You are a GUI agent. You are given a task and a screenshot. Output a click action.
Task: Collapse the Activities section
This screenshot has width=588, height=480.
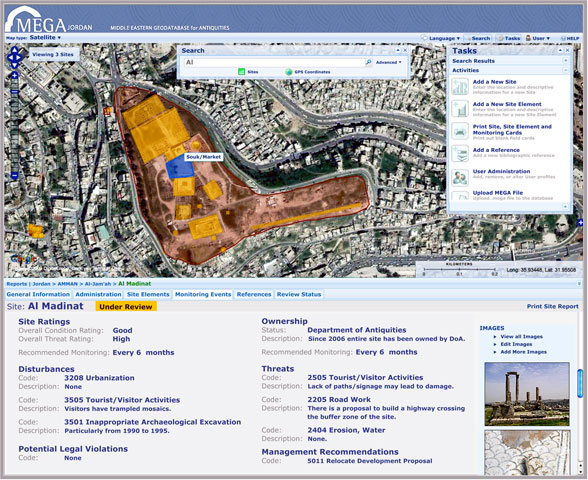tap(565, 70)
